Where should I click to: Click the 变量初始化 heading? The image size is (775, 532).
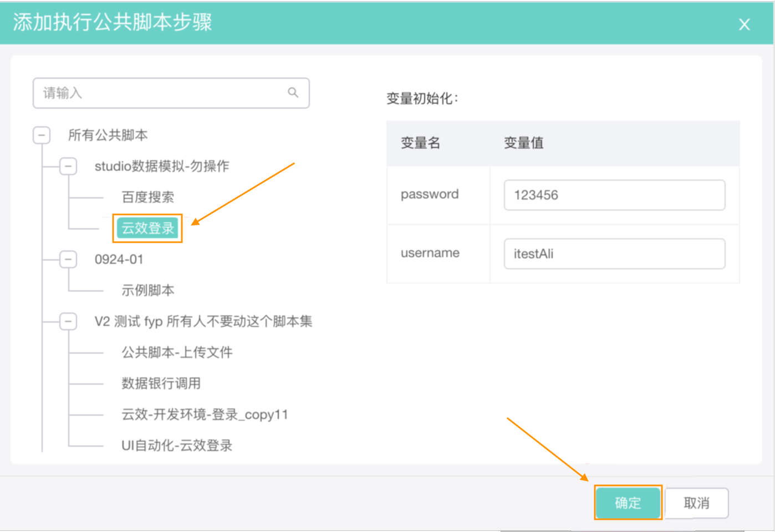[x=422, y=99]
